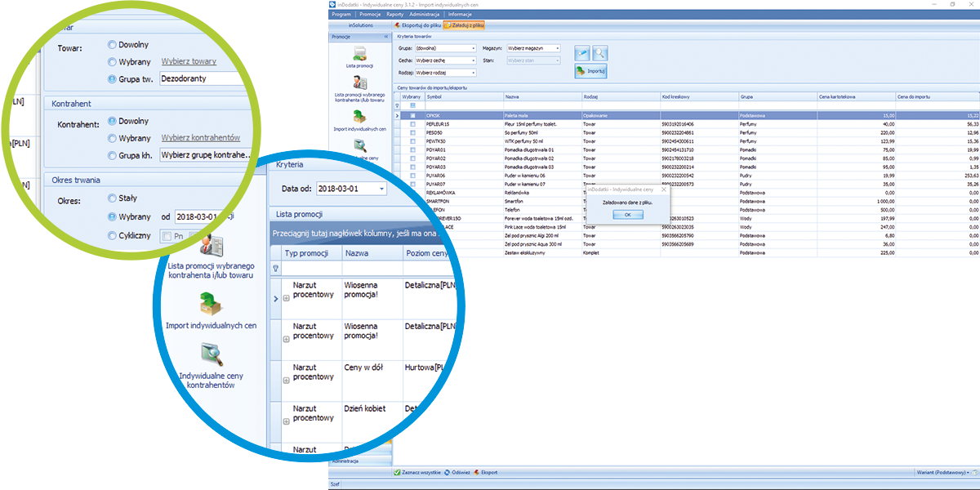Tick checkbox for PEFLEUR15 row
The image size is (980, 490).
[412, 123]
